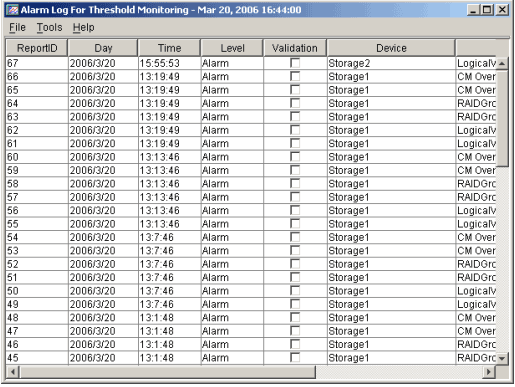Toggle Validation checkbox for ReportID 54

295,237
